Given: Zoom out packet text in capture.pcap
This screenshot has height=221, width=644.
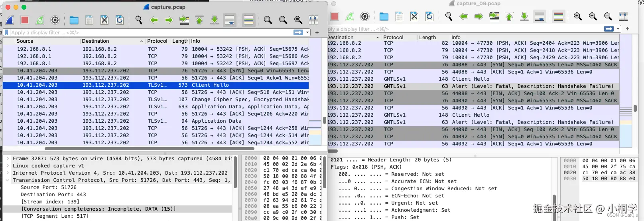Looking at the screenshot, I should 283,20.
